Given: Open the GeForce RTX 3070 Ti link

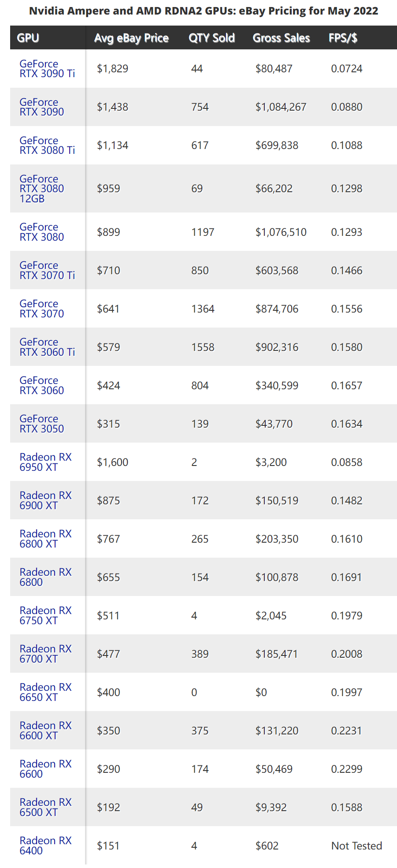Looking at the screenshot, I should pos(47,270).
